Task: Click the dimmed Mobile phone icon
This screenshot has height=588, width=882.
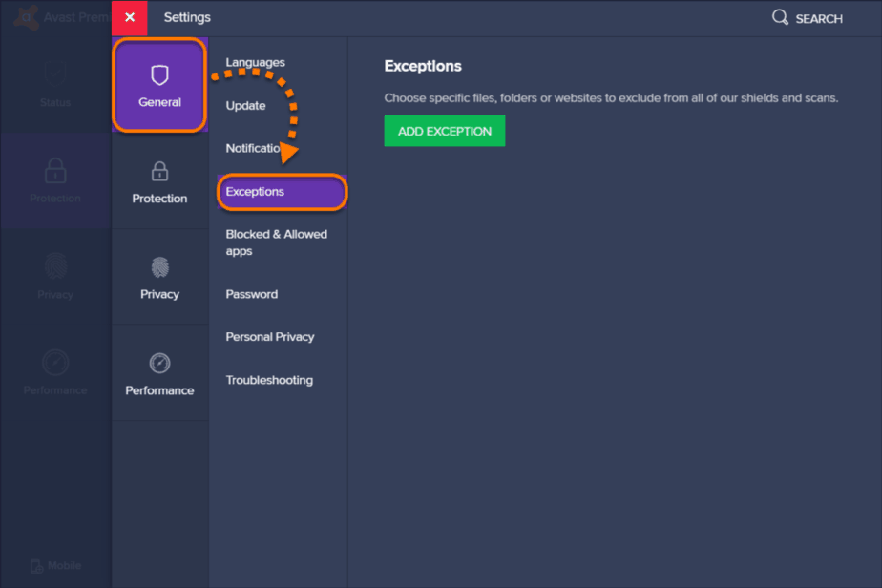Action: (x=37, y=565)
